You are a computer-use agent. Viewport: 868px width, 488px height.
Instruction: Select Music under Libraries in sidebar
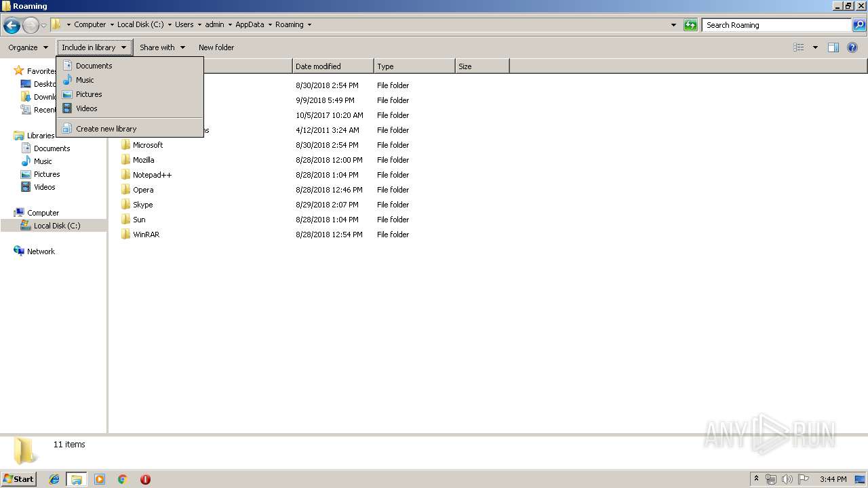[43, 161]
